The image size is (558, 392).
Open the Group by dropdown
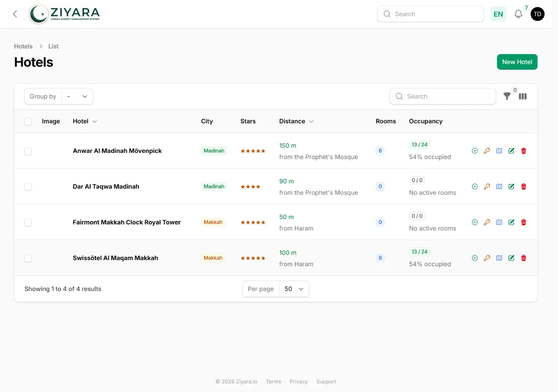(77, 96)
